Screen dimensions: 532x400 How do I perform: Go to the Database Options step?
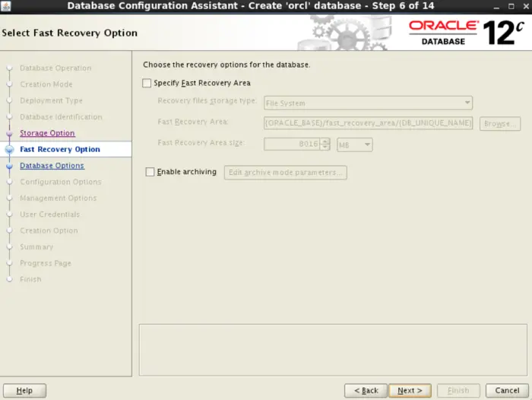pos(52,166)
